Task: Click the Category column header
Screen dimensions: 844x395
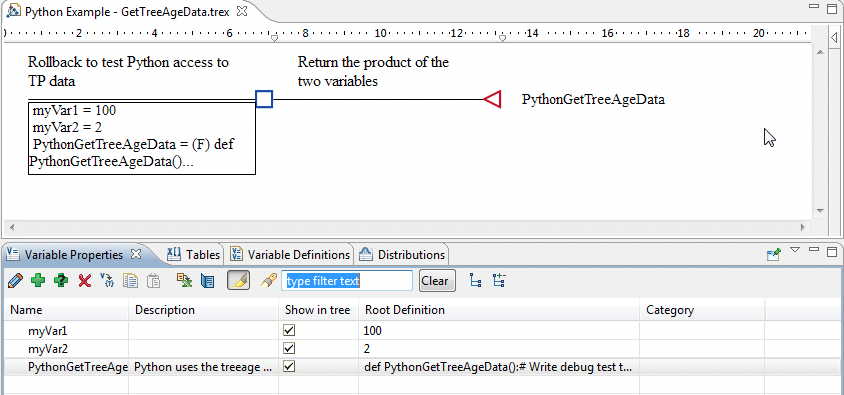Action: (x=702, y=310)
